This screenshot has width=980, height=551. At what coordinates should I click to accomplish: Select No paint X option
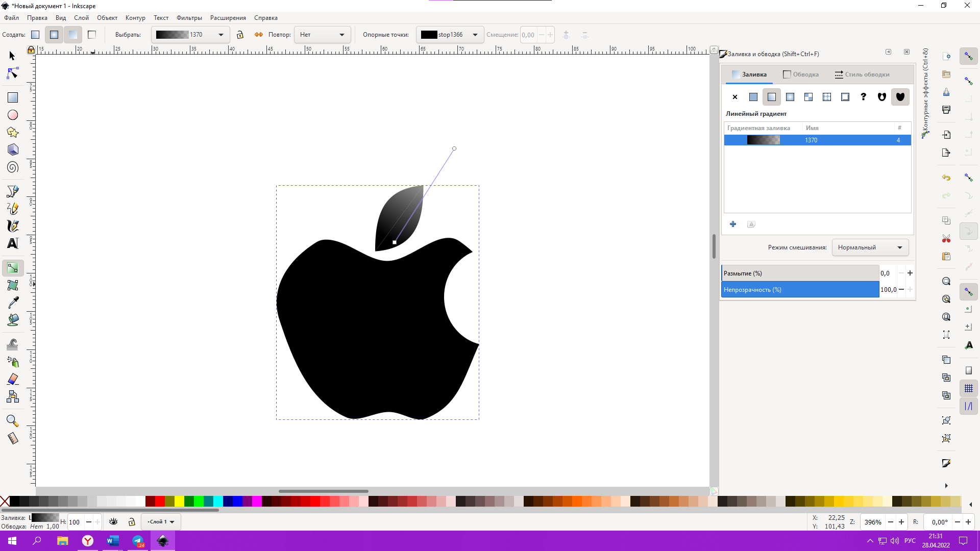[735, 97]
